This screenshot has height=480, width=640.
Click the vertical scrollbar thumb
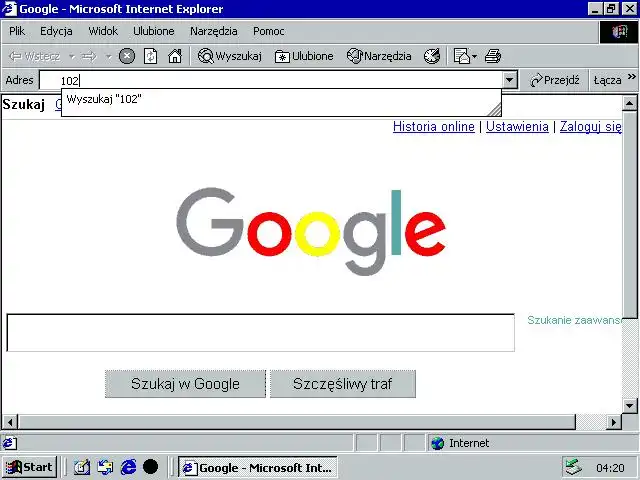tap(629, 214)
